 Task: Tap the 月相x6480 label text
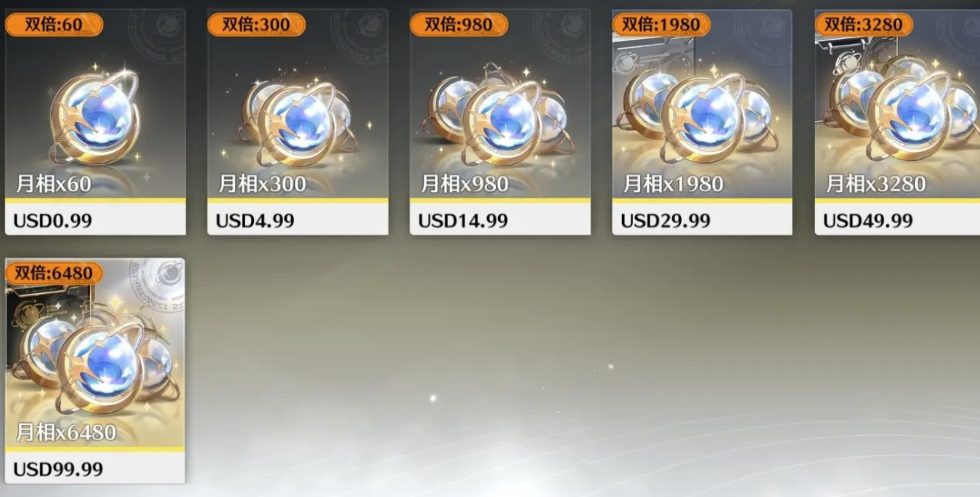[x=66, y=432]
